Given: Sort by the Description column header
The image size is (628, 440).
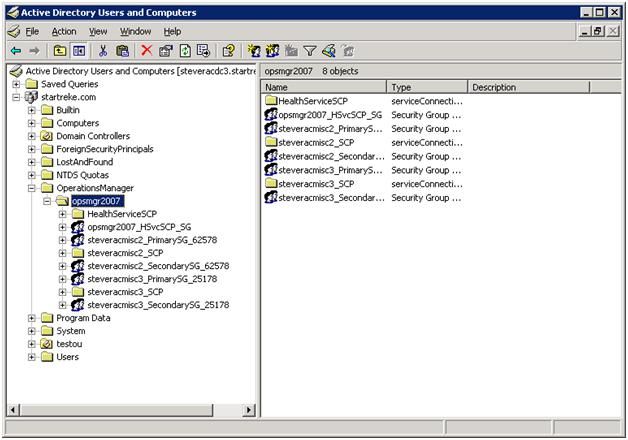Looking at the screenshot, I should point(529,87).
